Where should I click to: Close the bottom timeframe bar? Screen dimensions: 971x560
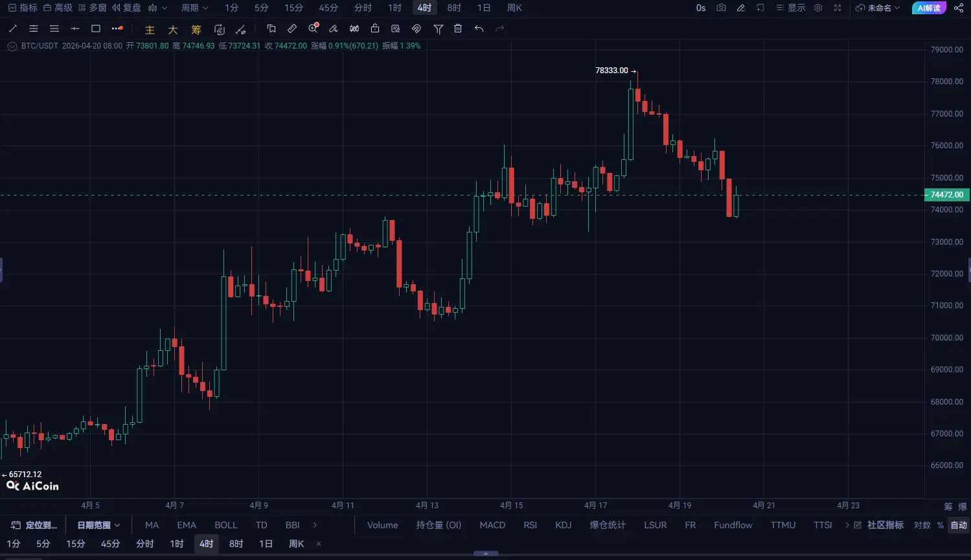coord(319,544)
